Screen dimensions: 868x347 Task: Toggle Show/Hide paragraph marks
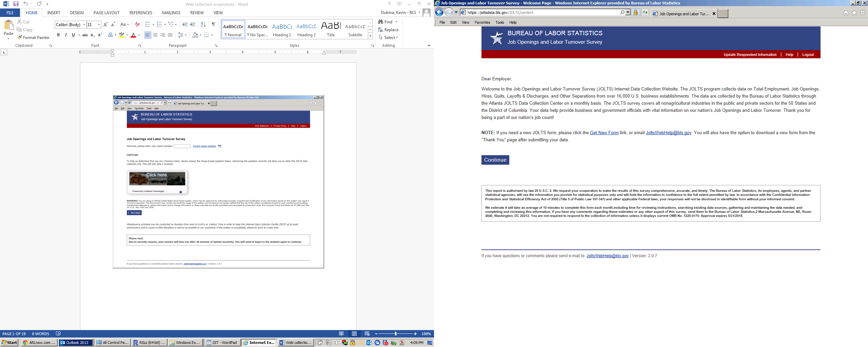coord(213,24)
